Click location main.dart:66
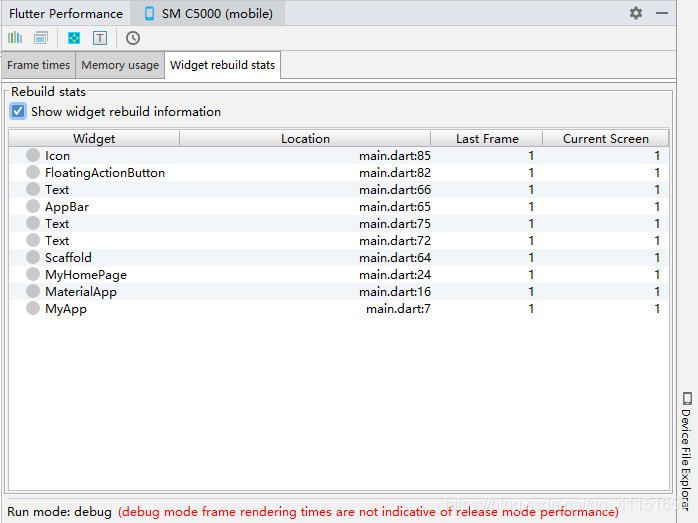Viewport: 698px width, 523px height. tap(395, 190)
